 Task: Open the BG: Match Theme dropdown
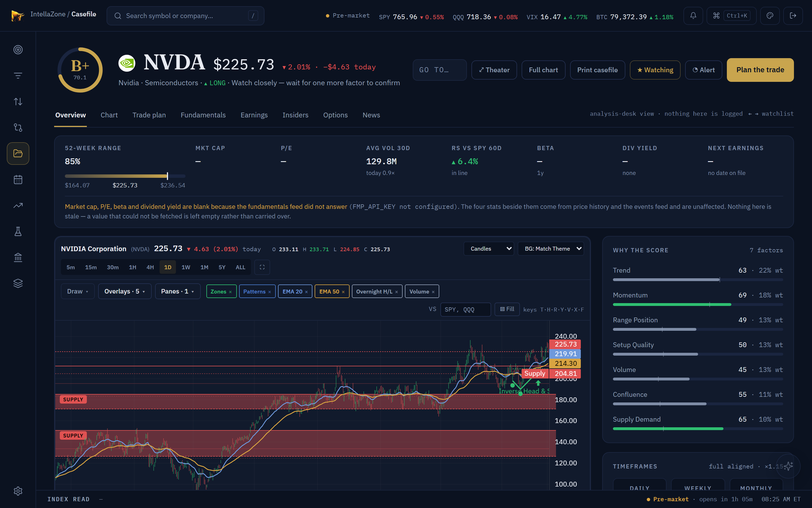pyautogui.click(x=551, y=249)
